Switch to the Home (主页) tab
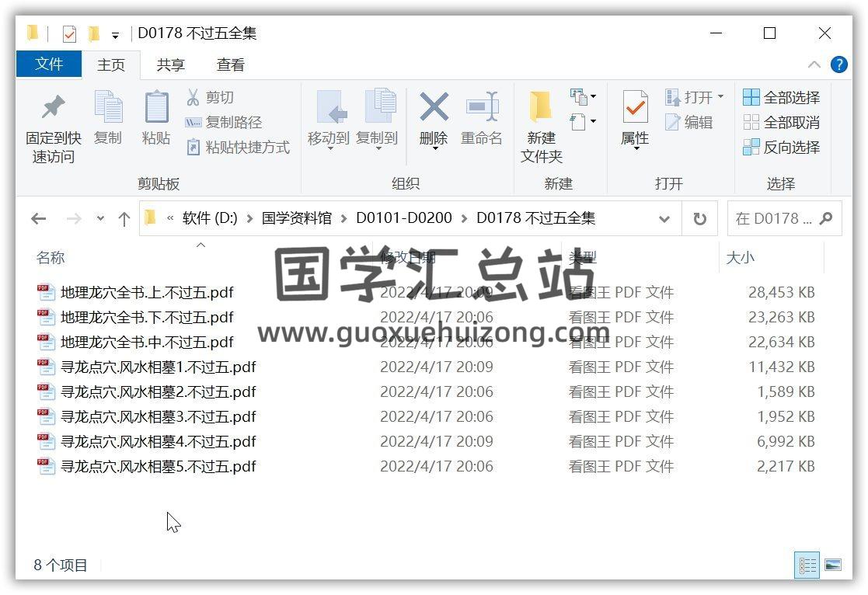This screenshot has width=868, height=595. [110, 64]
